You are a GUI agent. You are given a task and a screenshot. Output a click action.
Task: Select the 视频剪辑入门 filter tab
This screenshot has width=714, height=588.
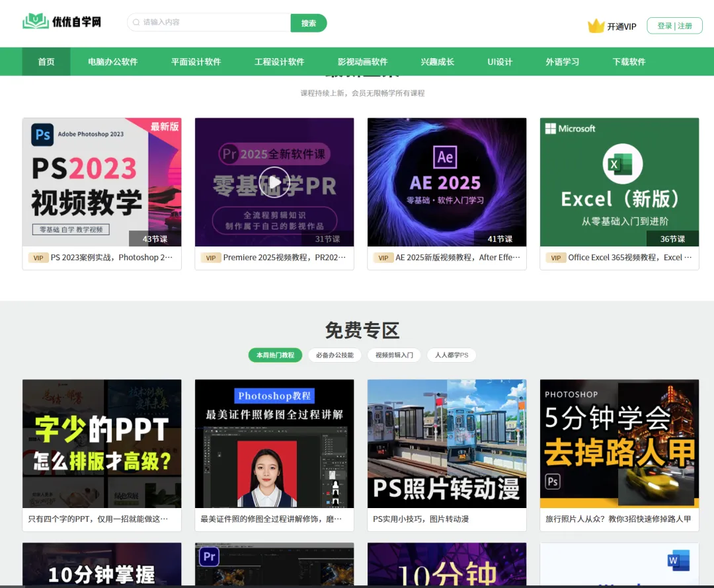coord(394,355)
